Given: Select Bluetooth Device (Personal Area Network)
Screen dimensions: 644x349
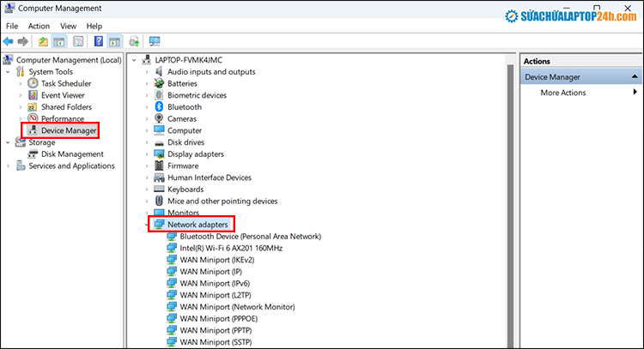Looking at the screenshot, I should point(251,236).
